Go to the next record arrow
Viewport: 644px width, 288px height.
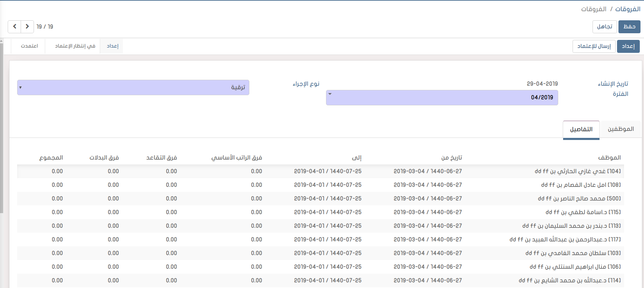[x=27, y=27]
